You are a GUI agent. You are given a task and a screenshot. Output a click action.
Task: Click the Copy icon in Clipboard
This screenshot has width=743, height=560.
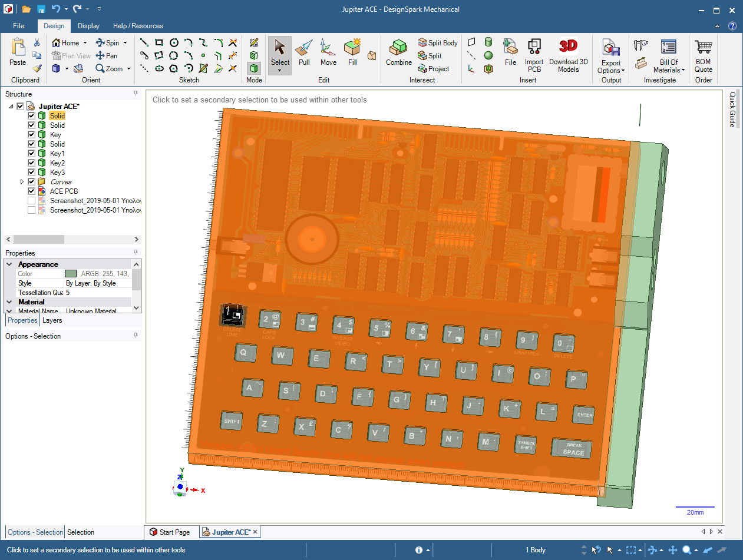[x=37, y=55]
